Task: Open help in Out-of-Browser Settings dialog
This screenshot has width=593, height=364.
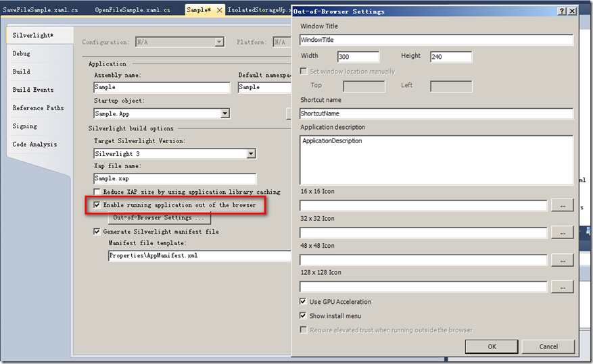Action: click(563, 11)
